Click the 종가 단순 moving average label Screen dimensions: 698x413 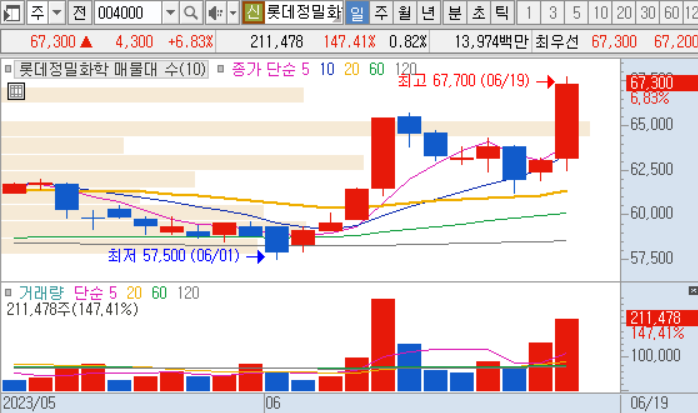[x=264, y=69]
